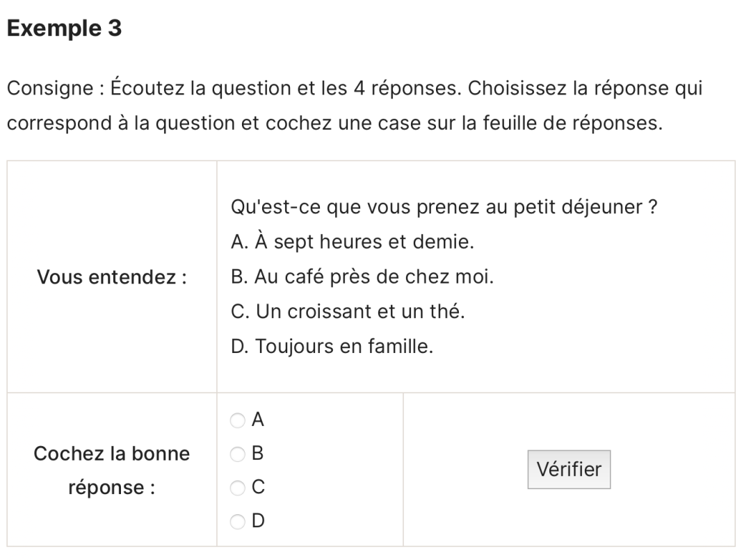The height and width of the screenshot is (560, 751).
Task: Select radio button A
Action: click(239, 420)
